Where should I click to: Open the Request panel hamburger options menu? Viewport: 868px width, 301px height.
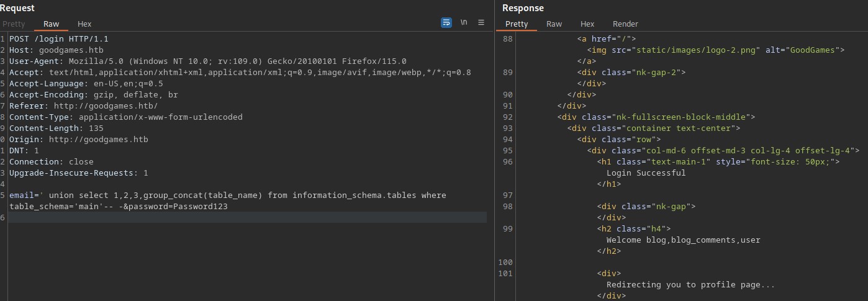point(481,22)
